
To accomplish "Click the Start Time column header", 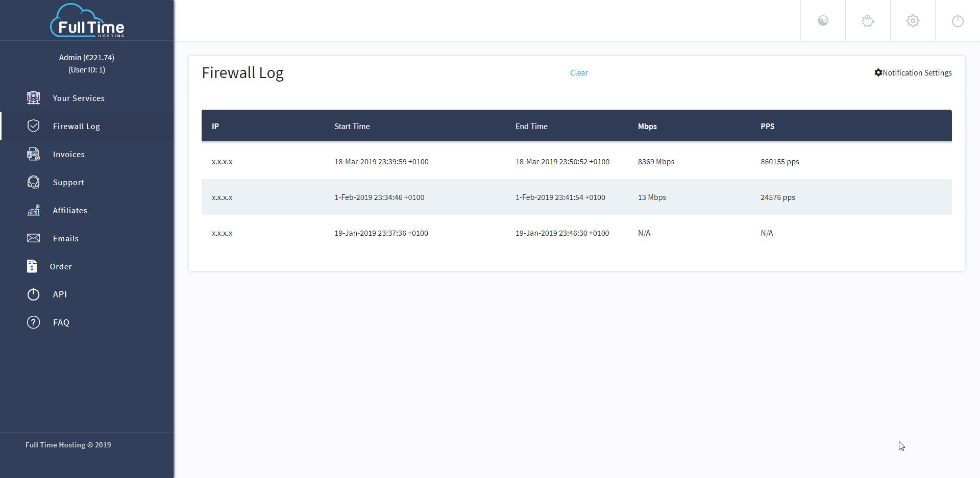I will click(x=352, y=126).
